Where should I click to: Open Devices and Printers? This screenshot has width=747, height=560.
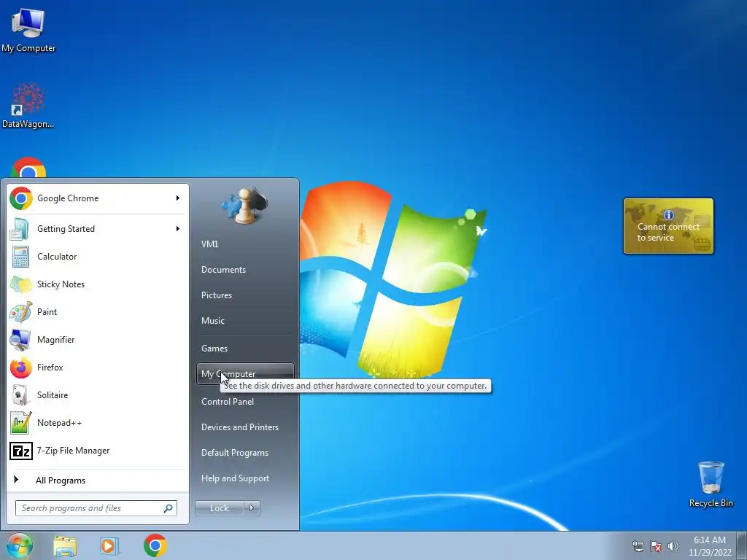(x=239, y=427)
